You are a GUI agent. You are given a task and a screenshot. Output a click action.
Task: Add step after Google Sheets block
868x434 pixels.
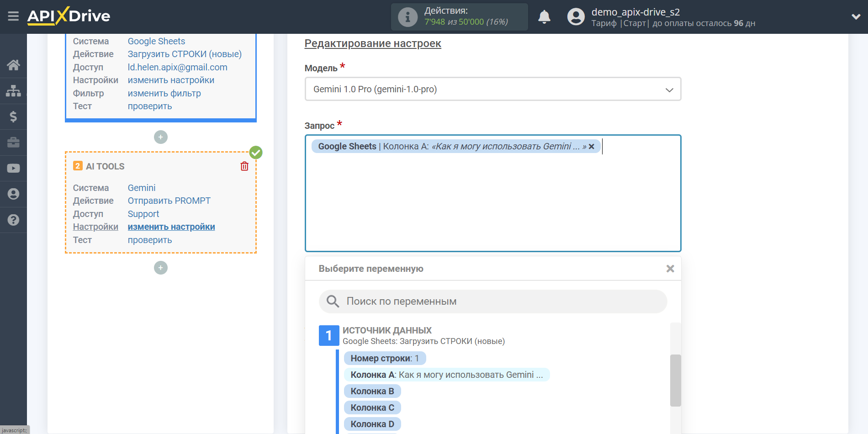point(161,137)
